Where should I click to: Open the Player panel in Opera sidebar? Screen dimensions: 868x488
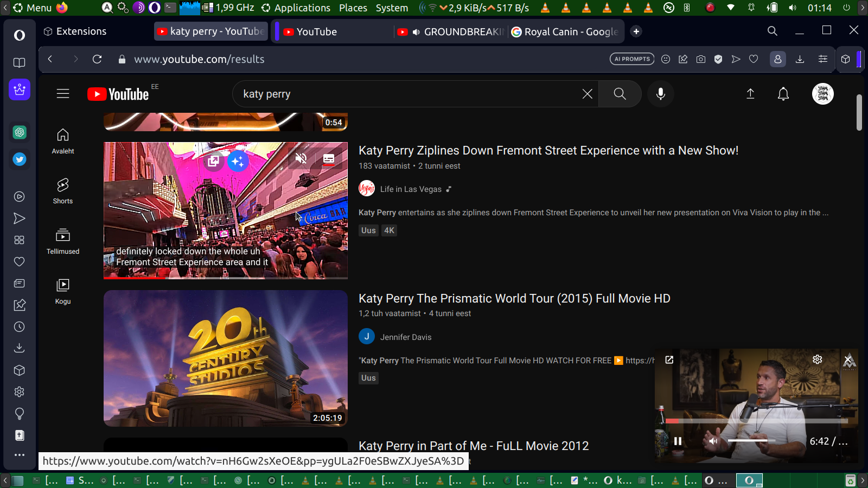point(20,197)
